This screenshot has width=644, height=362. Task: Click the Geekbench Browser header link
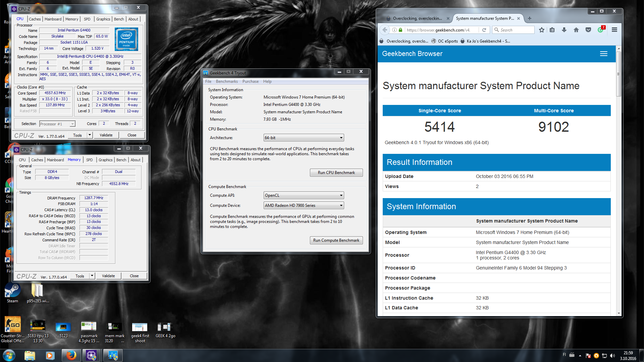[x=412, y=54]
